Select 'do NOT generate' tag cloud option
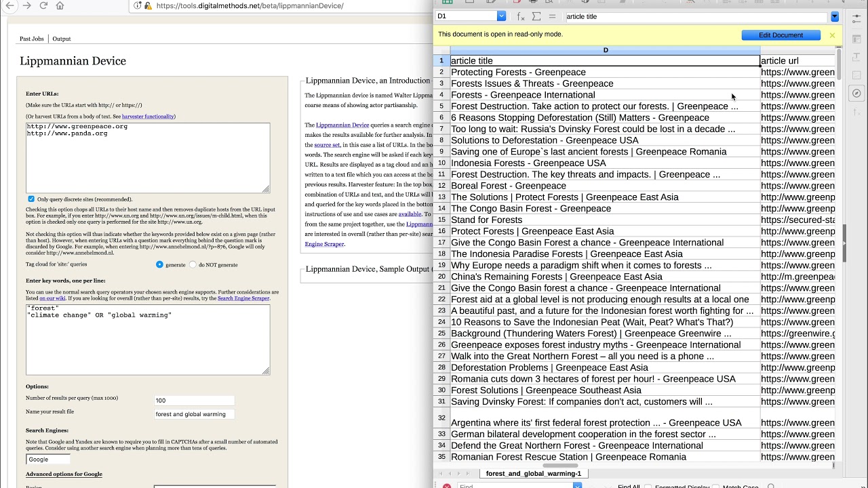868x488 pixels. (x=193, y=264)
